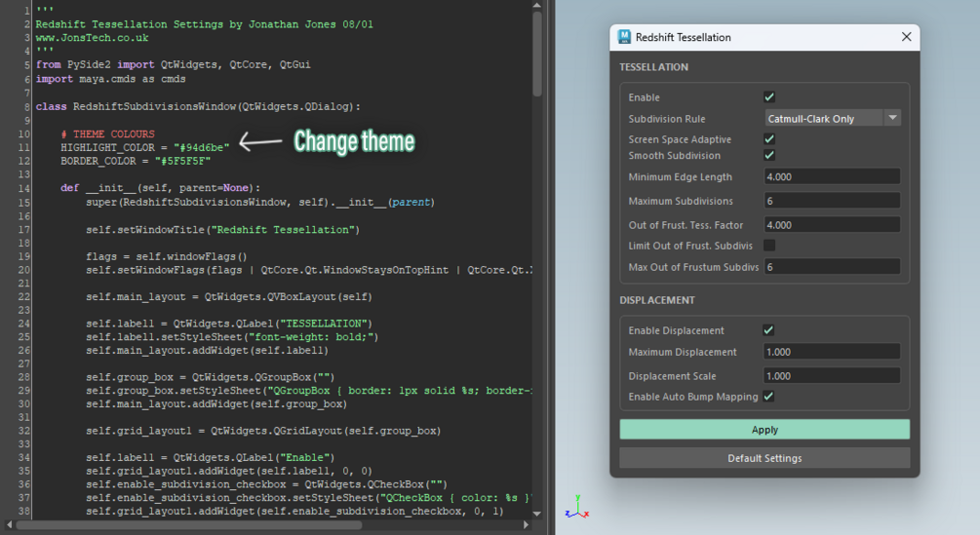Toggle Enable Auto Bump Mapping checkbox
Image resolution: width=980 pixels, height=535 pixels.
pos(768,396)
